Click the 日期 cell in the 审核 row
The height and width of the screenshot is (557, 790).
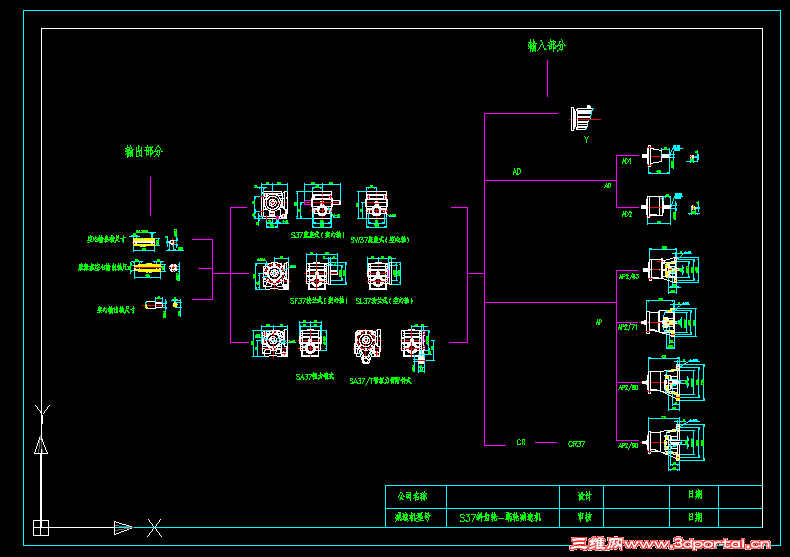694,517
